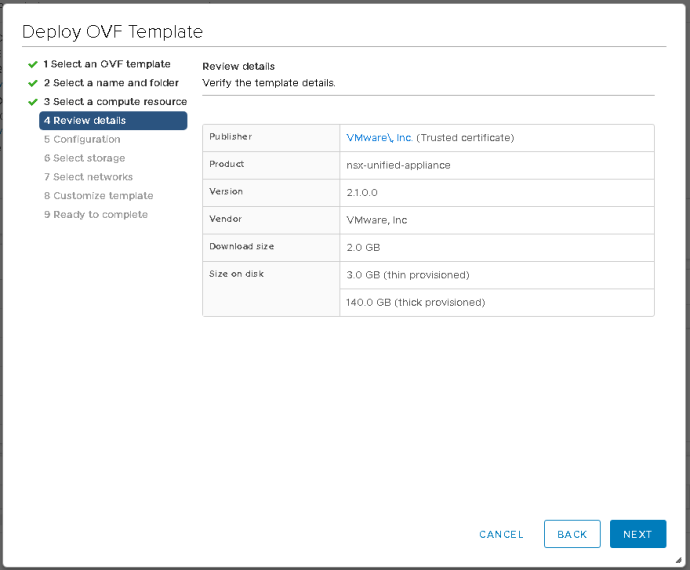Screen dimensions: 690x570
Task: Return to step 3 Select a compute resource
Action: click(x=114, y=102)
